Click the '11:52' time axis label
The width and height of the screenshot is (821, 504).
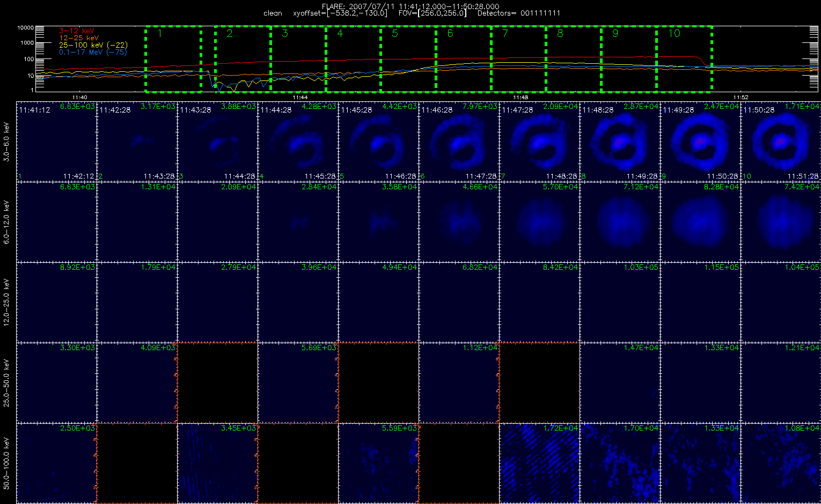click(x=741, y=97)
